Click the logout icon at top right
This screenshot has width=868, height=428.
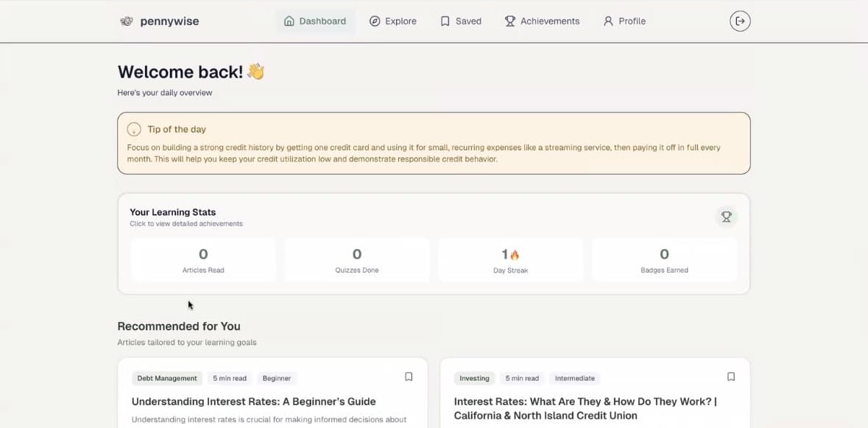tap(739, 21)
